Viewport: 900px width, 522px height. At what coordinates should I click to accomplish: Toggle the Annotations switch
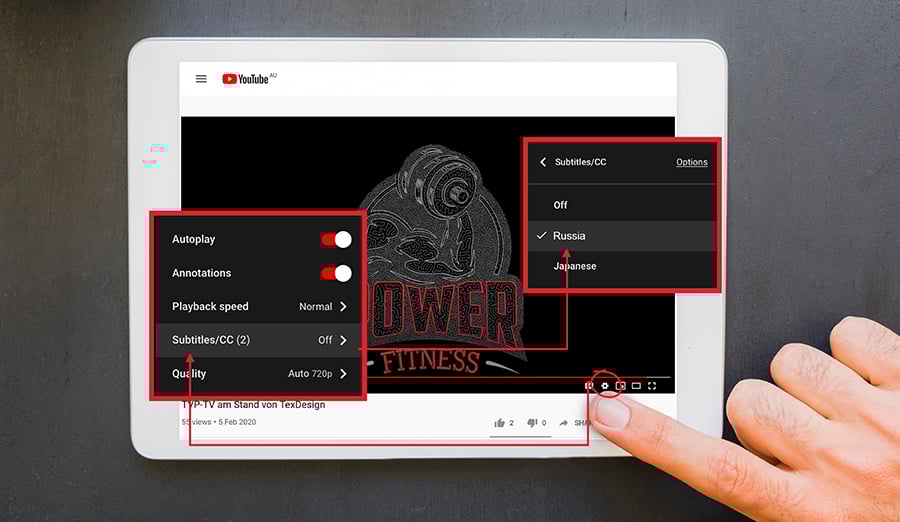click(x=336, y=273)
